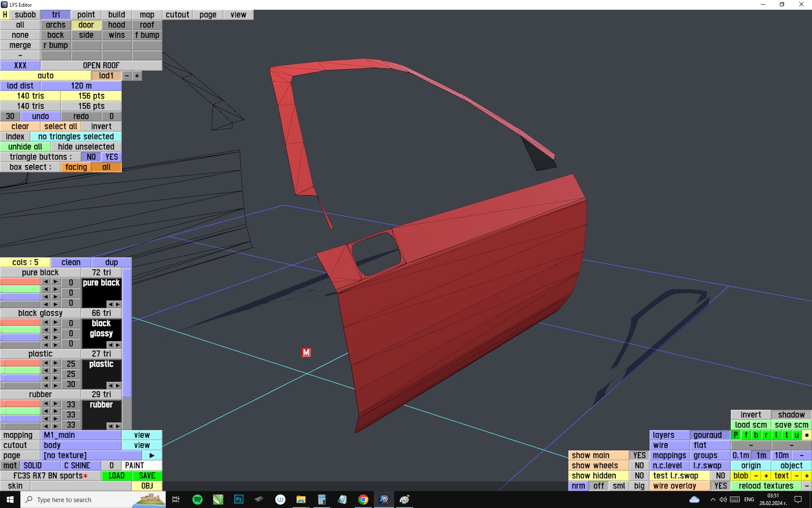Click the H button at top left

tap(5, 14)
